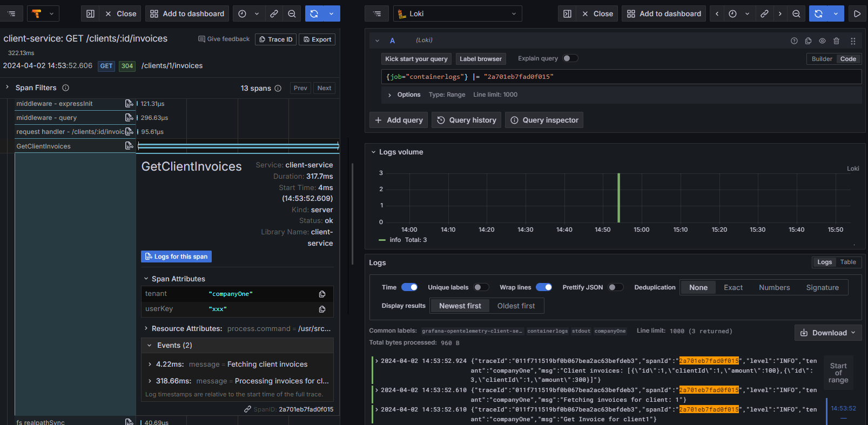Switch logs view to Table

847,262
